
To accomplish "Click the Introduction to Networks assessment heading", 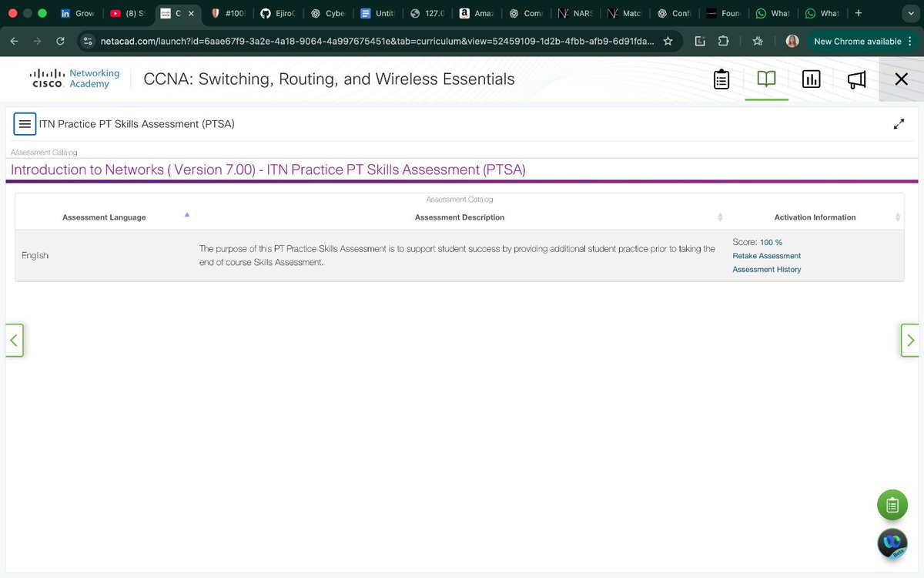I will coord(268,170).
